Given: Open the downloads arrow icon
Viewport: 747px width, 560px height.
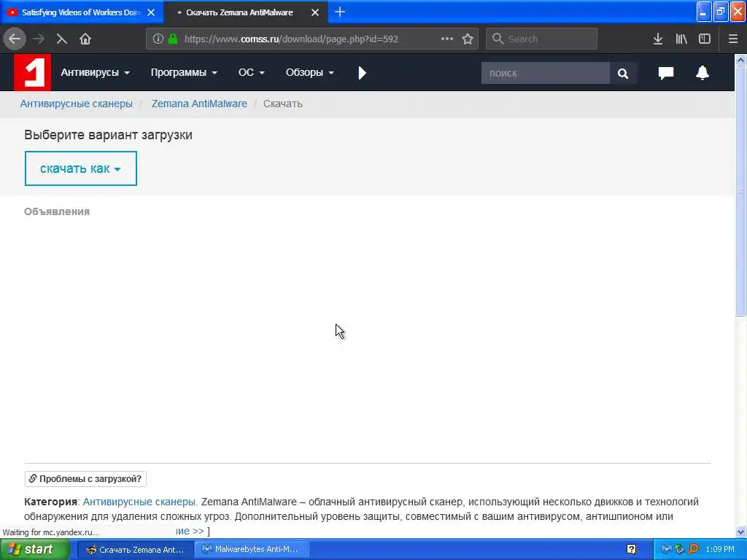Looking at the screenshot, I should 658,39.
